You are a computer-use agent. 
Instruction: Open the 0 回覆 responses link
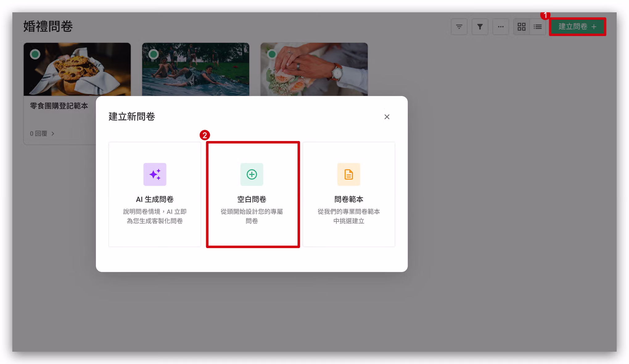pyautogui.click(x=42, y=133)
